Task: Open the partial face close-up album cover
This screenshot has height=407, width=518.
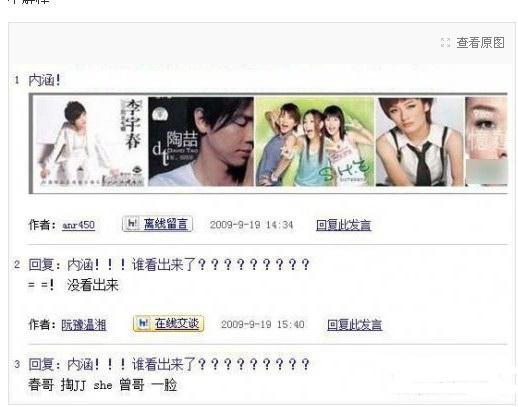Action: pyautogui.click(x=486, y=142)
